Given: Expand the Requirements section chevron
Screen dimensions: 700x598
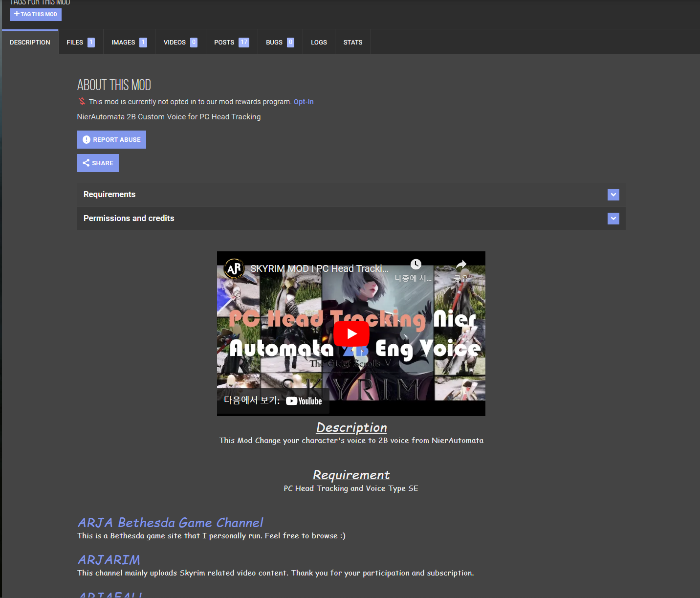Looking at the screenshot, I should point(613,195).
